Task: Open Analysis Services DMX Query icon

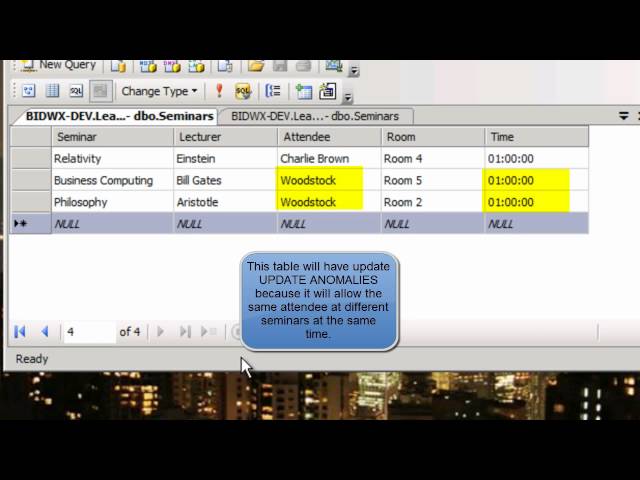Action: click(x=172, y=66)
